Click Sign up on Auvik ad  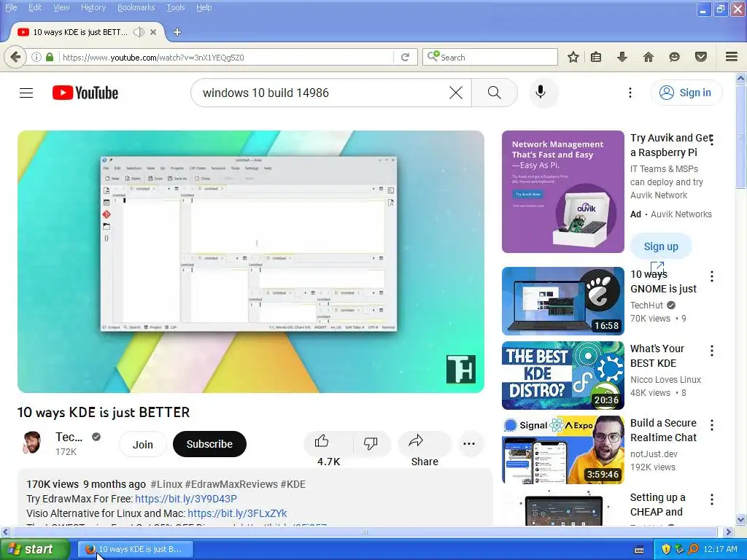tap(661, 246)
